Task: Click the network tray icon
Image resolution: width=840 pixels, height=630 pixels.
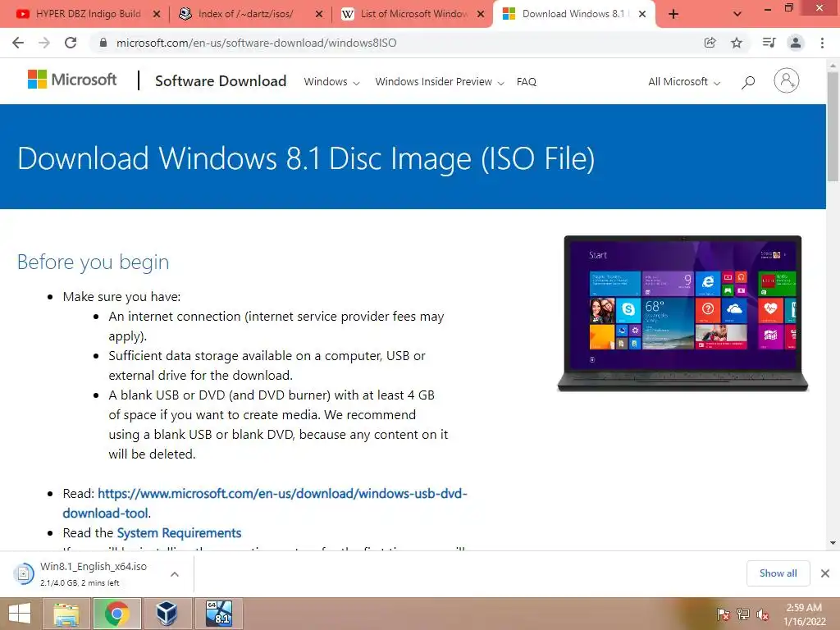Action: point(743,614)
